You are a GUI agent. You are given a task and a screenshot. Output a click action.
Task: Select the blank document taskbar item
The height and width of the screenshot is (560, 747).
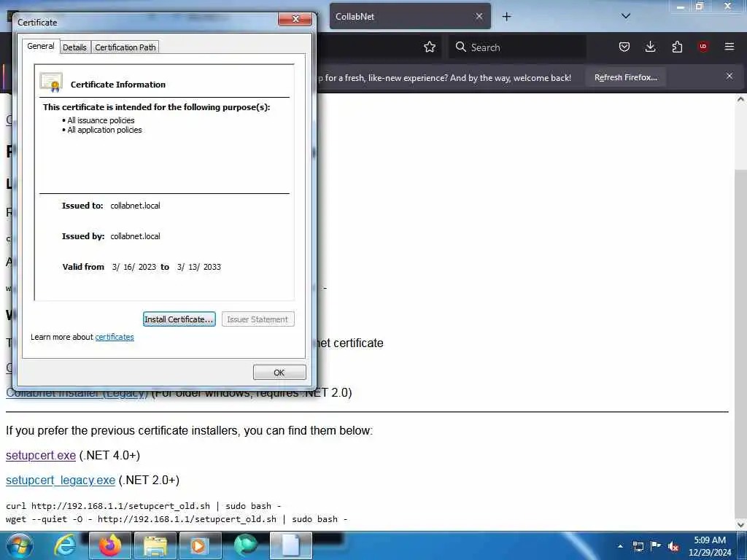click(290, 545)
